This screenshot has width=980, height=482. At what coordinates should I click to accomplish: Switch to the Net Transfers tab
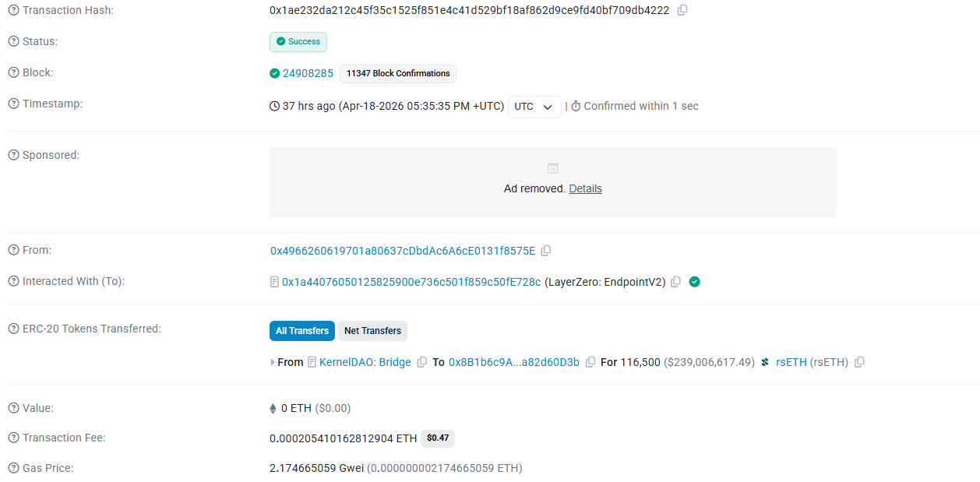click(x=372, y=331)
